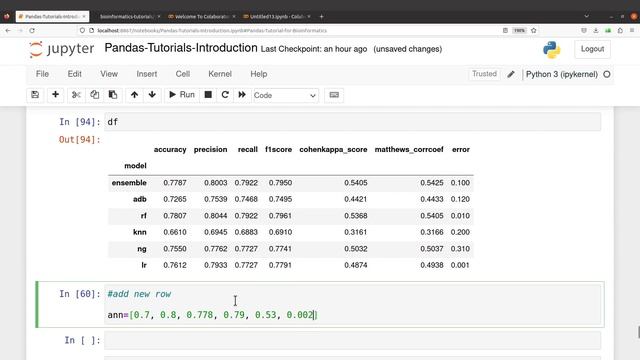Viewport: 640px width, 360px height.
Task: Click the Firefox icon in top bar
Action: (7, 16)
